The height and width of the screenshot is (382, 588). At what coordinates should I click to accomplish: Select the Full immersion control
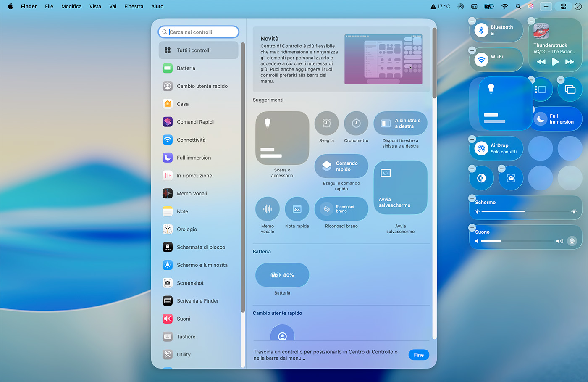(556, 119)
